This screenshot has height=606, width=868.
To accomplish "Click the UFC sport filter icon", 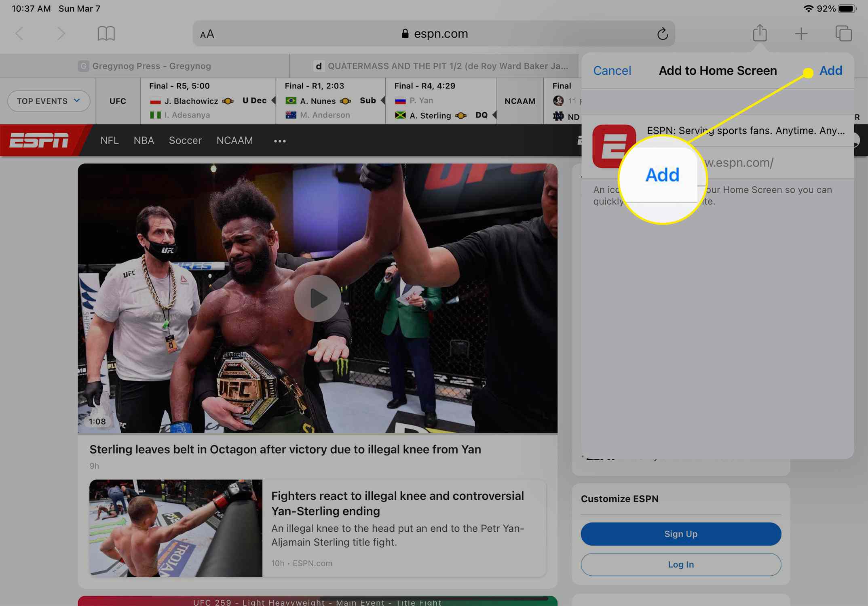I will 117,100.
